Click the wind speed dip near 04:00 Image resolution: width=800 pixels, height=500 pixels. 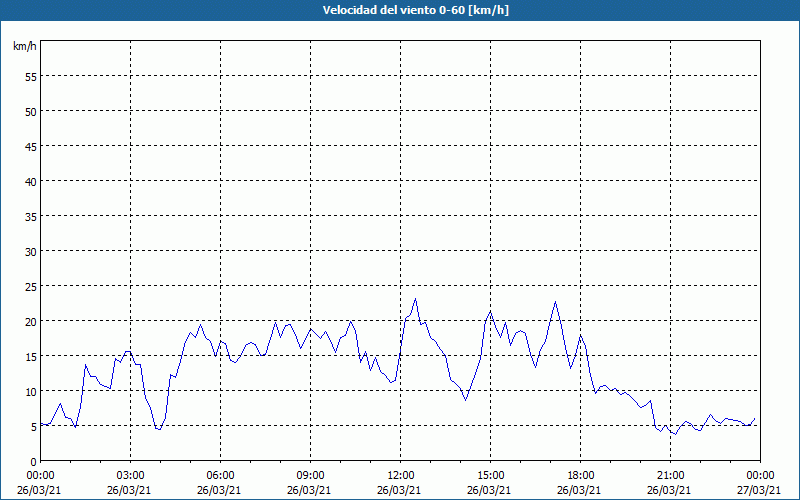(160, 429)
